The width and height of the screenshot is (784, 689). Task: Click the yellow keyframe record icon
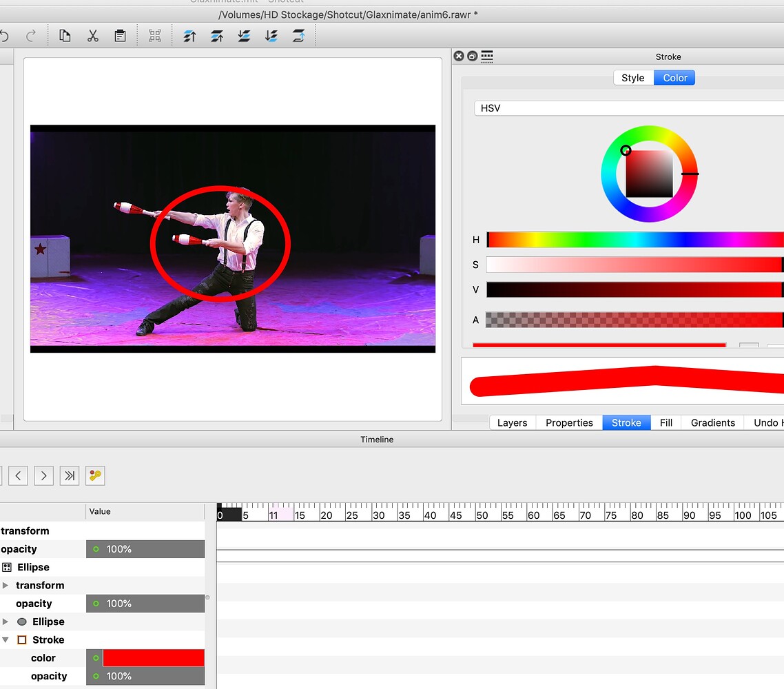click(x=94, y=475)
